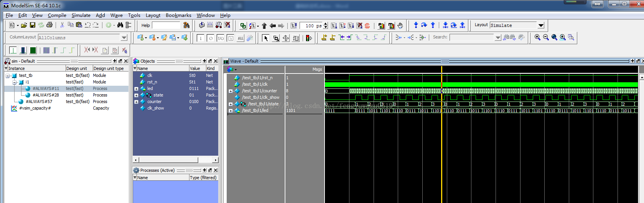This screenshot has height=203, width=644.
Task: Collapse the test_tb instance tree node
Action: (x=7, y=76)
